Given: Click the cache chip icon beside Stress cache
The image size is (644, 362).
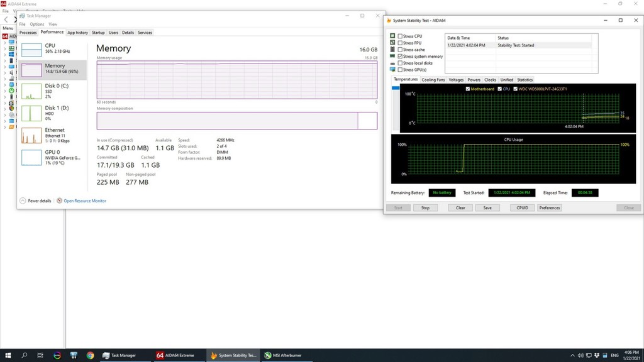Looking at the screenshot, I should tap(392, 49).
